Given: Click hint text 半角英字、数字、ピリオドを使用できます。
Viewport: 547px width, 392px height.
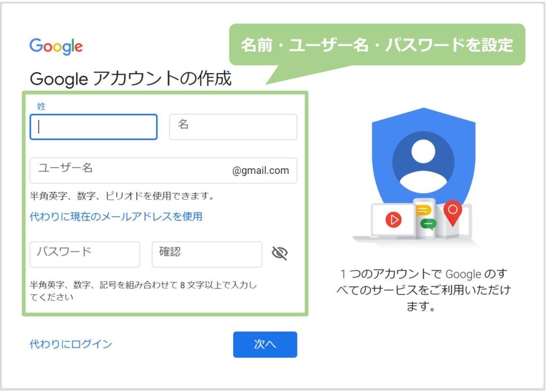Looking at the screenshot, I should coord(122,196).
